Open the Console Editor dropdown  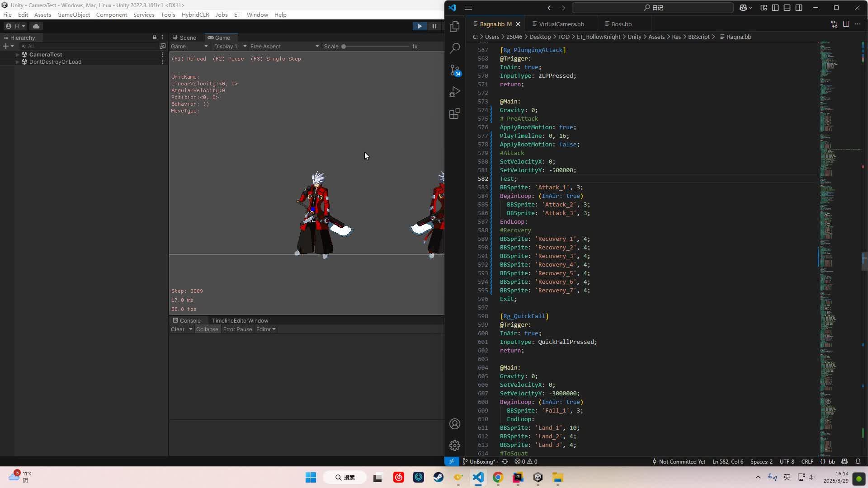click(266, 329)
